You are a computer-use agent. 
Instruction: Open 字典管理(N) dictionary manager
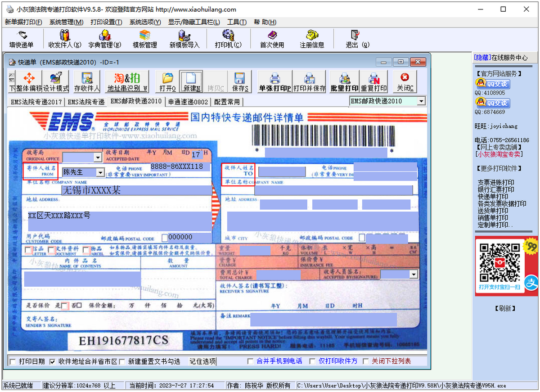point(104,39)
